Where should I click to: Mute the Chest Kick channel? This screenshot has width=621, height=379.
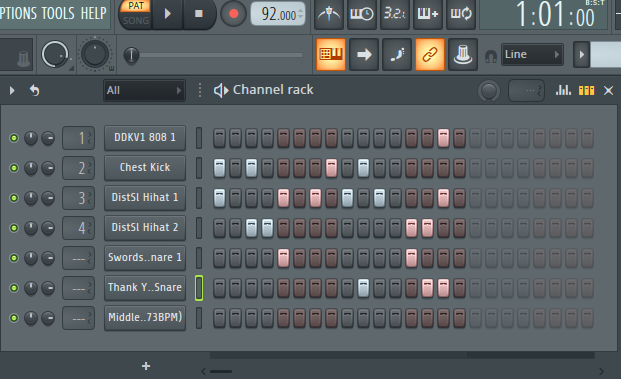(14, 168)
